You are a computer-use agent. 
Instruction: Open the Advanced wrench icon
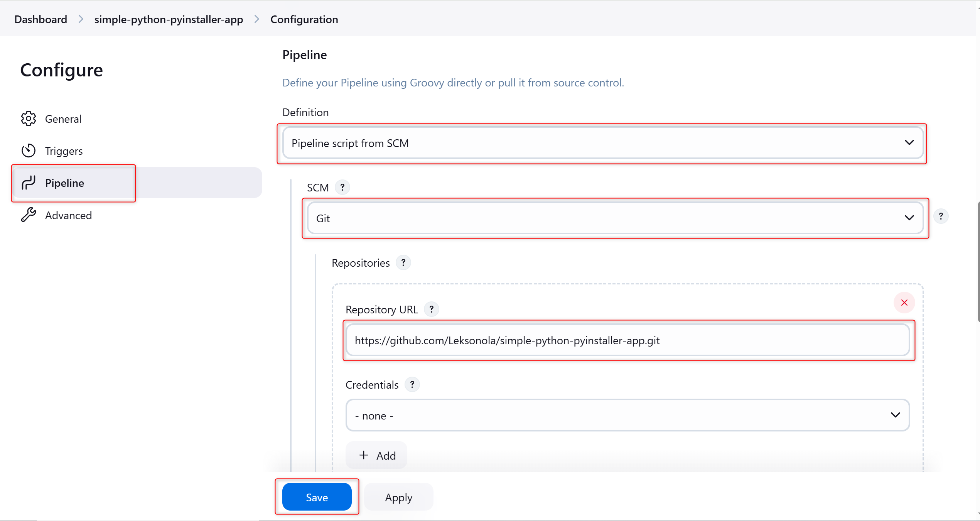(x=29, y=215)
